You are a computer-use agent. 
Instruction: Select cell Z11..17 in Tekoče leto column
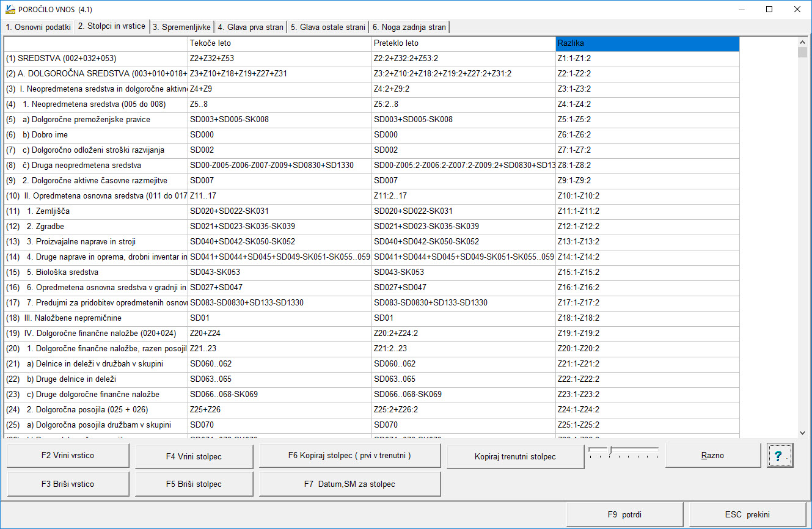(x=280, y=196)
